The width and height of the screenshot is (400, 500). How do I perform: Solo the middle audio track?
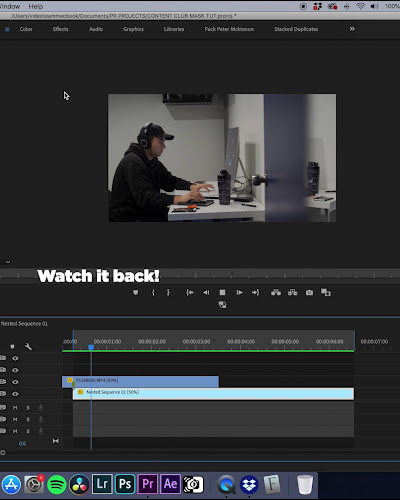28,419
